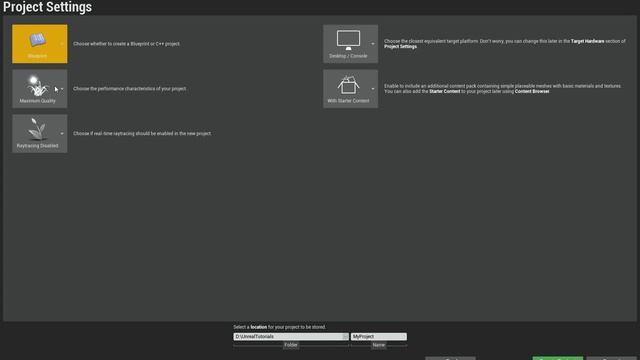
Task: Click the 'Project Settings' heading
Action: (47, 7)
